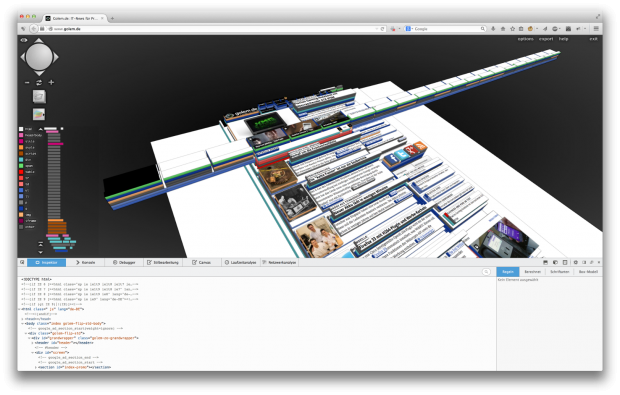The width and height of the screenshot is (620, 395).
Task: Switch to the Canvas tab
Action: (201, 262)
